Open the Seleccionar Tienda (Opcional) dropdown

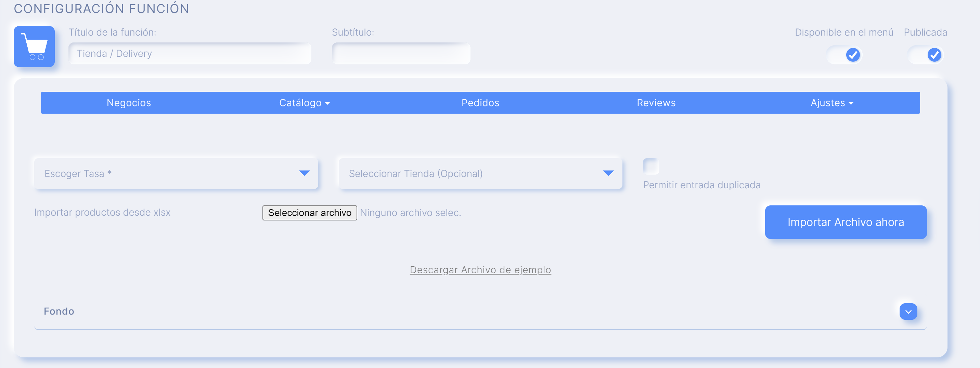pyautogui.click(x=480, y=174)
